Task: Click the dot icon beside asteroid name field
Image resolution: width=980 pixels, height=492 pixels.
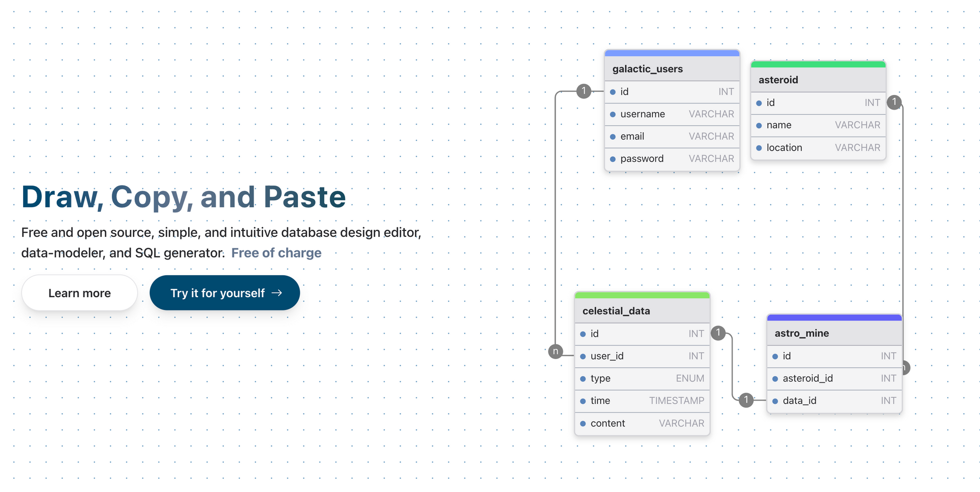Action: (759, 125)
